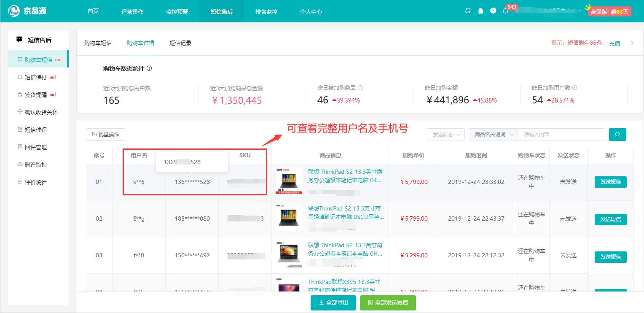Viewport: 644px width, 313px height.
Task: Click info icon next to 昨日被加购商品
Action: 360,88
